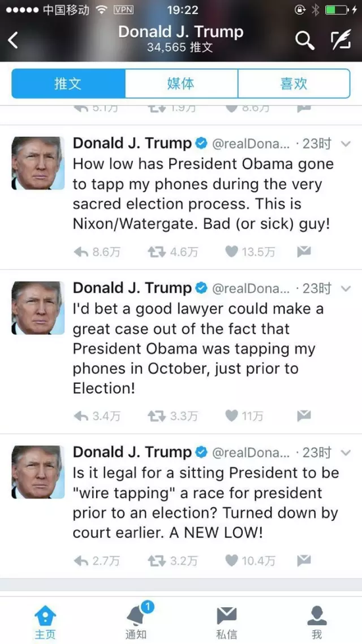This screenshot has width=362, height=644.
Task: Expand options chevron on Nixon/Watergate tweet
Action: [x=346, y=144]
